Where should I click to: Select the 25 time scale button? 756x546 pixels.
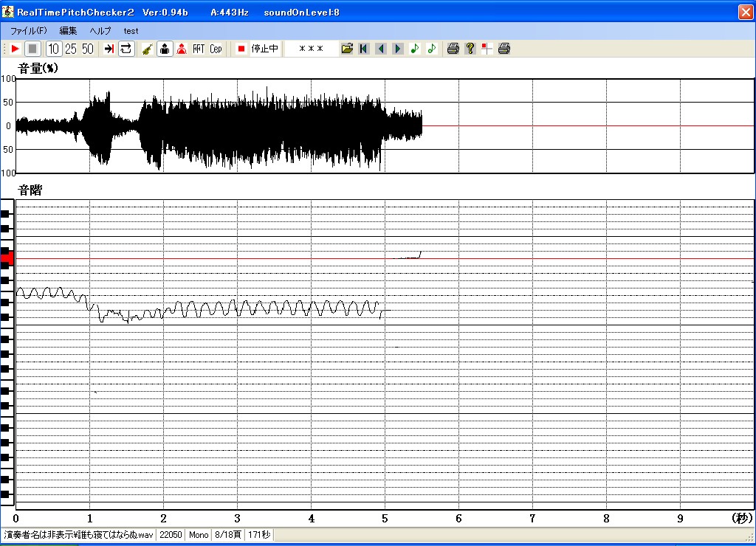(x=71, y=49)
